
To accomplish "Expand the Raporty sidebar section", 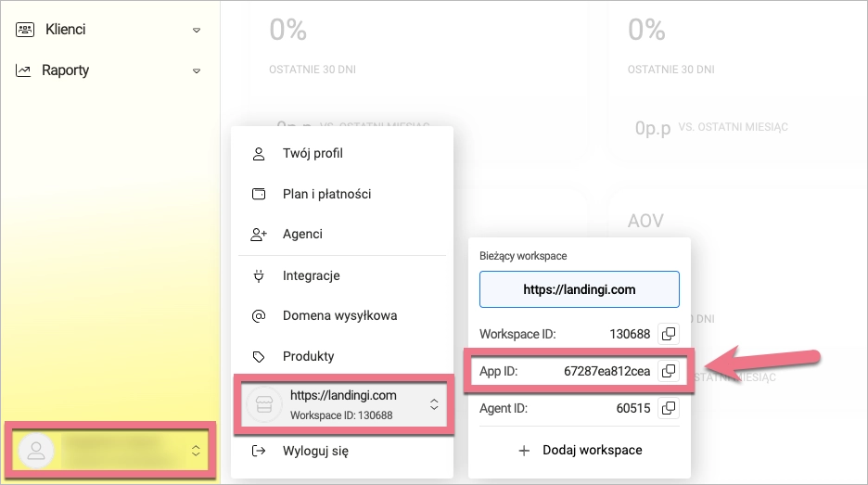I will [196, 71].
